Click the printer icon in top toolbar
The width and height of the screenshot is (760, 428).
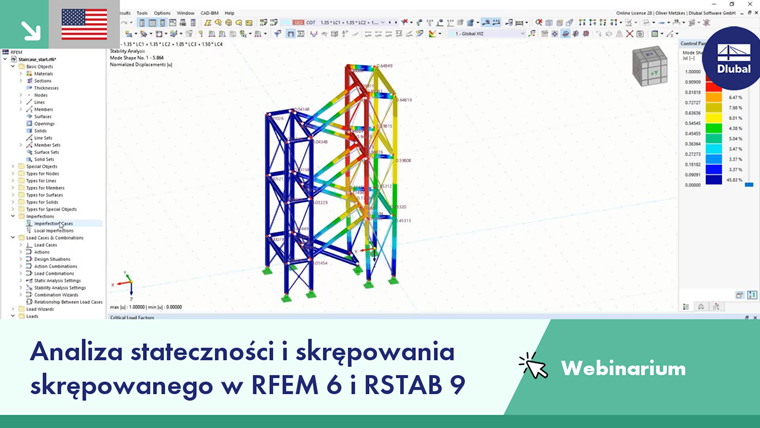(x=183, y=22)
